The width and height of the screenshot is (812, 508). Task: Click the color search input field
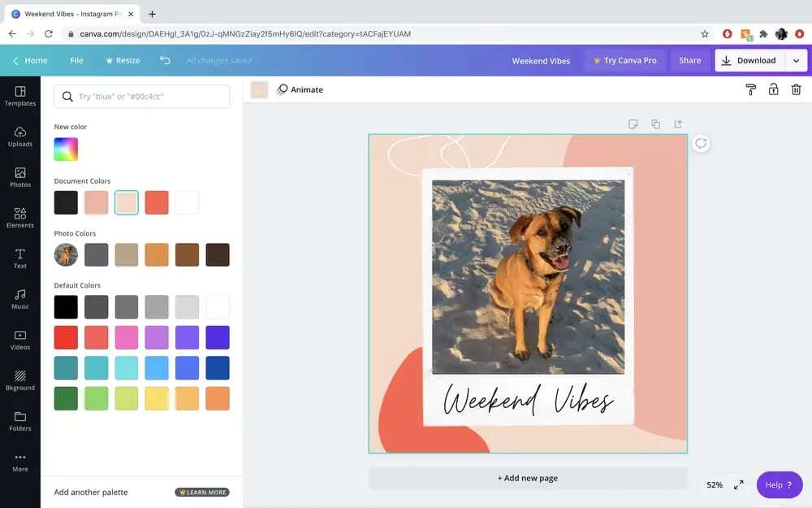point(142,96)
